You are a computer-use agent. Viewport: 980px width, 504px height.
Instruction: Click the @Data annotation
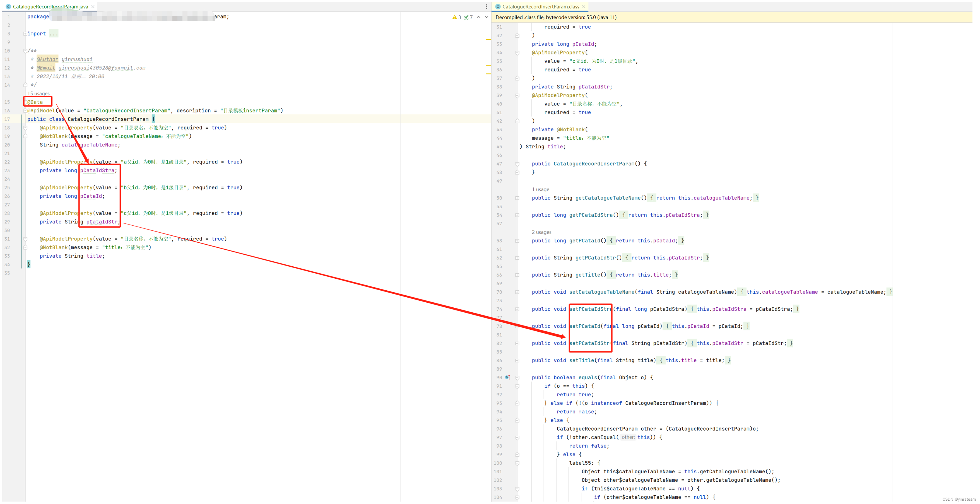(35, 102)
